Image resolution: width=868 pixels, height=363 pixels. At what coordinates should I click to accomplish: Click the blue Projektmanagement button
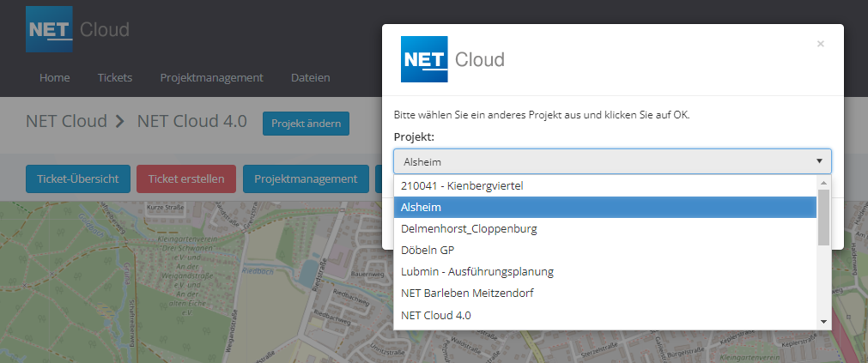point(306,178)
